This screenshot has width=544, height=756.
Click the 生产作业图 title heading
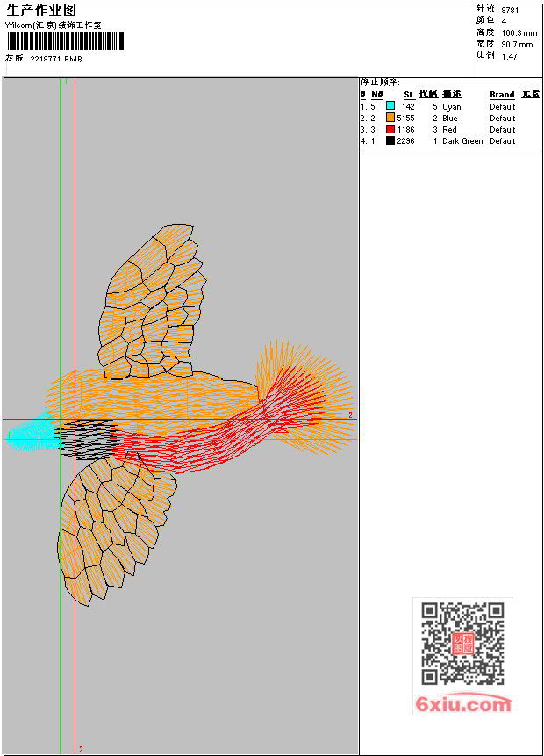[x=41, y=11]
